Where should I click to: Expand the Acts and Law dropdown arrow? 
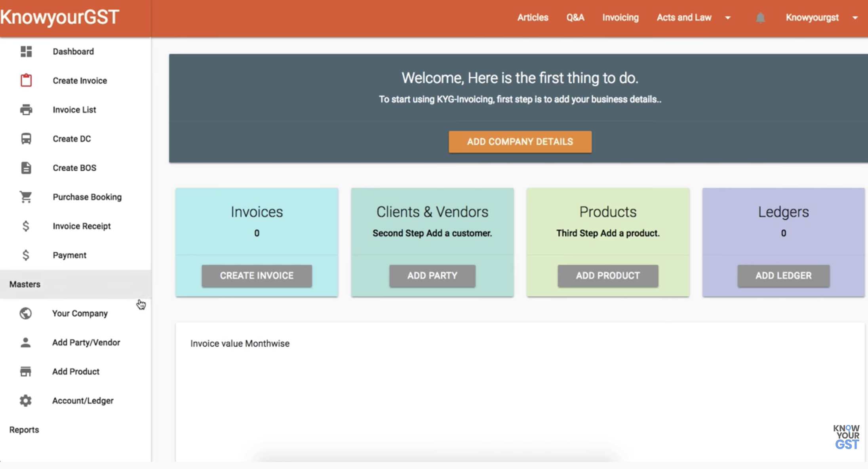[x=728, y=18]
